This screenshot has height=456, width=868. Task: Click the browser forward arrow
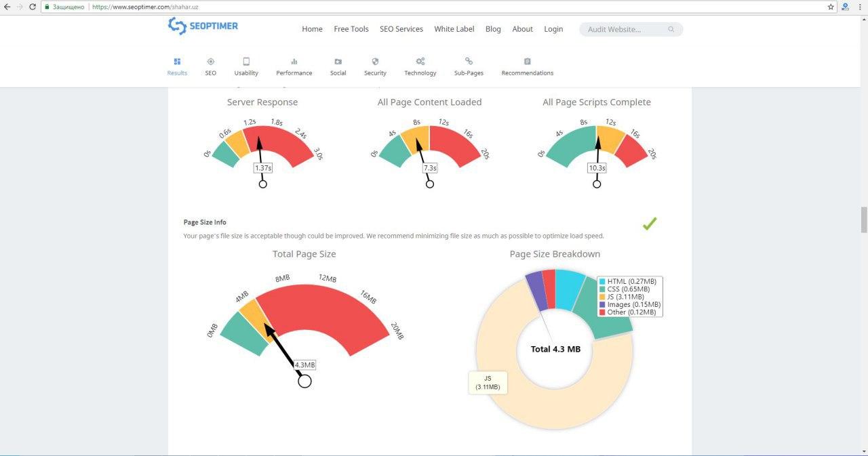pyautogui.click(x=20, y=6)
